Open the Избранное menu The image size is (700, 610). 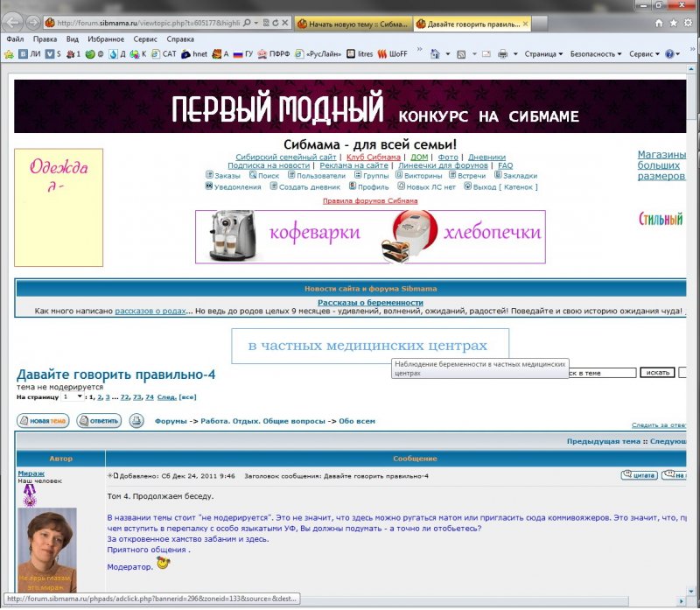[x=106, y=39]
